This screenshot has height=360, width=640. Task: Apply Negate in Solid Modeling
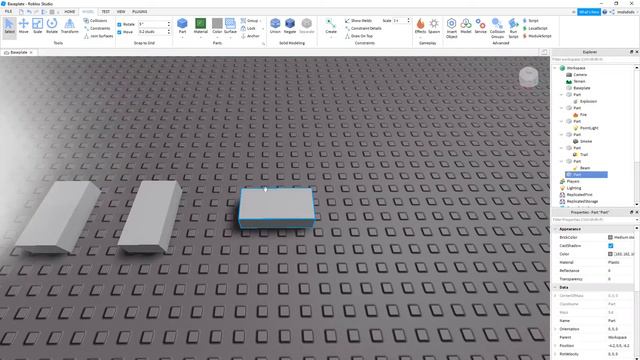point(290,26)
